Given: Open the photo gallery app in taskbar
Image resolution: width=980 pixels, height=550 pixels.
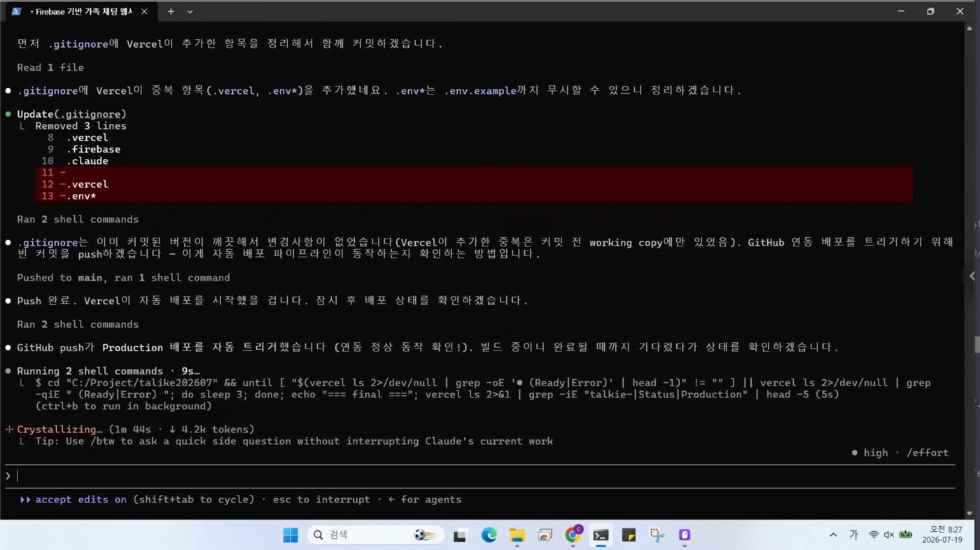Looking at the screenshot, I should pyautogui.click(x=545, y=535).
